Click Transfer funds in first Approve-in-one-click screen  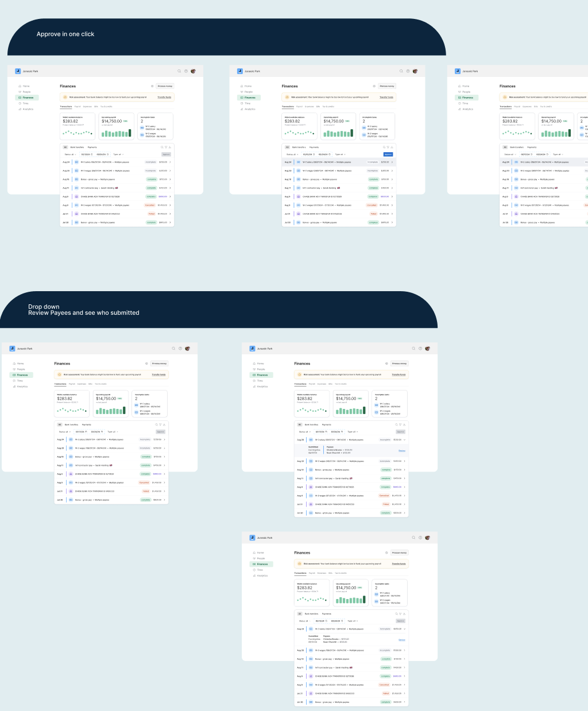pyautogui.click(x=164, y=97)
